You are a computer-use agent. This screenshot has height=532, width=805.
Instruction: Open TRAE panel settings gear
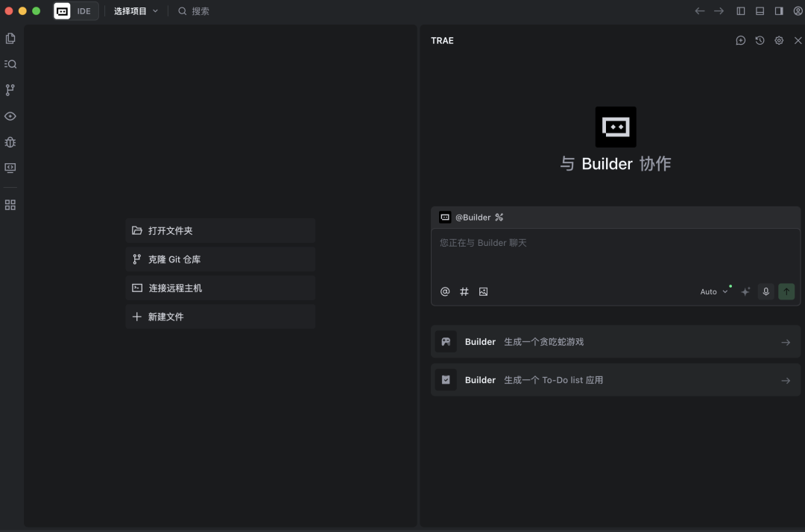tap(779, 41)
